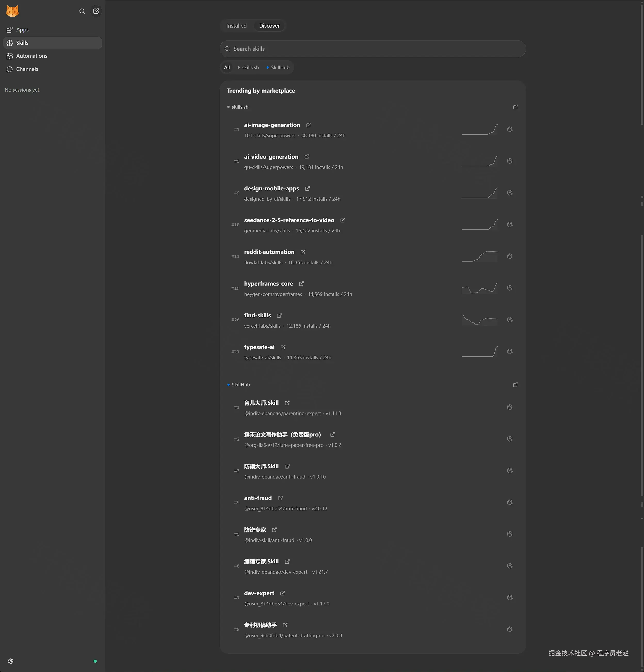The image size is (644, 672).
Task: Open Skills in the sidebar
Action: tap(52, 43)
